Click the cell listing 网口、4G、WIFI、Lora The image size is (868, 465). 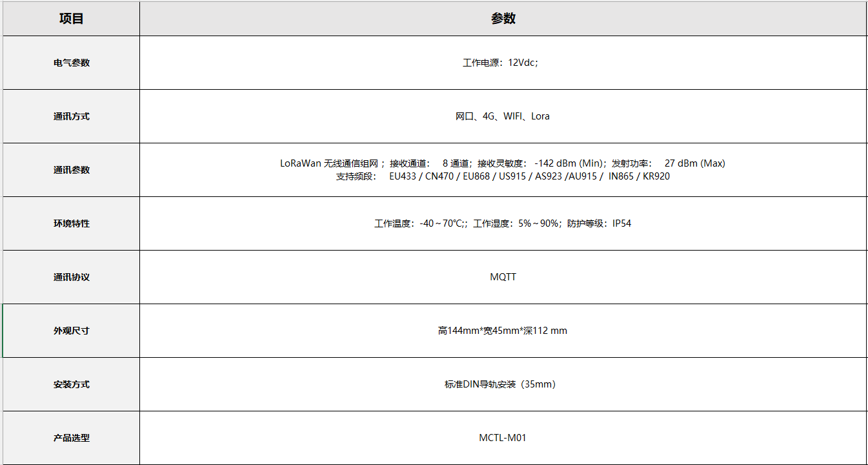click(x=502, y=116)
